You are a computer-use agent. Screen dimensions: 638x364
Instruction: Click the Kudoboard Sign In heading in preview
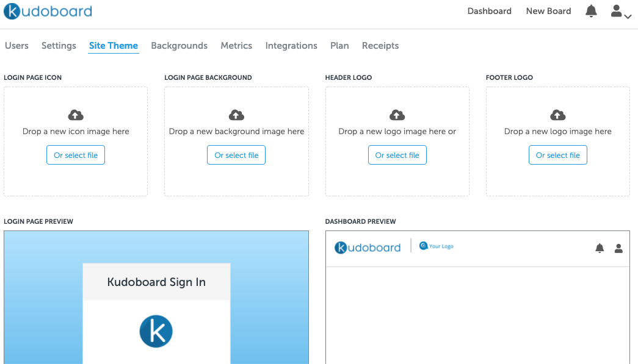click(x=156, y=282)
